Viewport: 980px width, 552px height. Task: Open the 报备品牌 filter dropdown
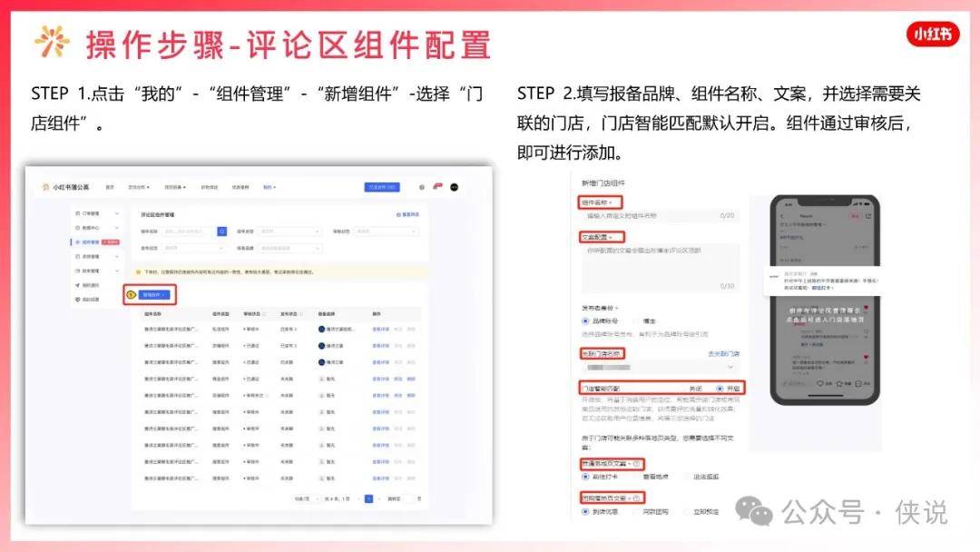pos(289,248)
